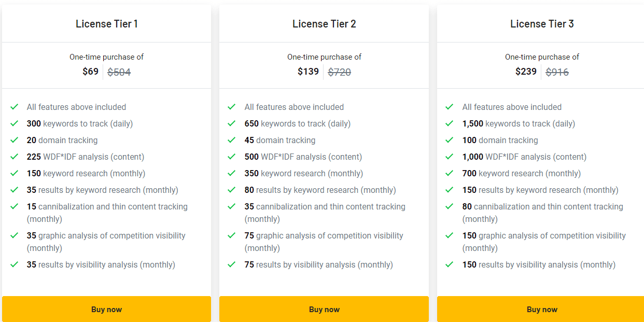Click text 20 domain tracking
The height and width of the screenshot is (322, 644).
coord(62,140)
